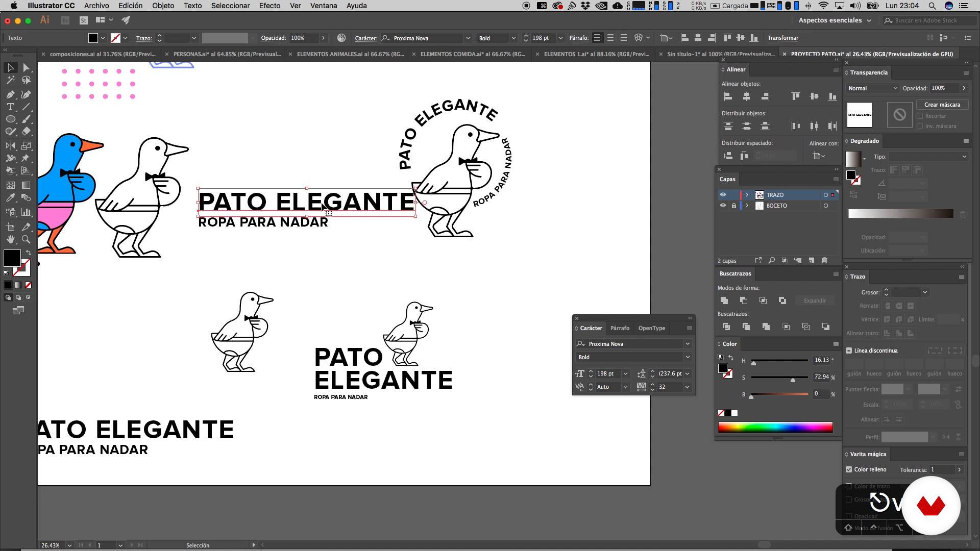Image resolution: width=980 pixels, height=551 pixels.
Task: Open the Ventana menu
Action: pyautogui.click(x=324, y=6)
